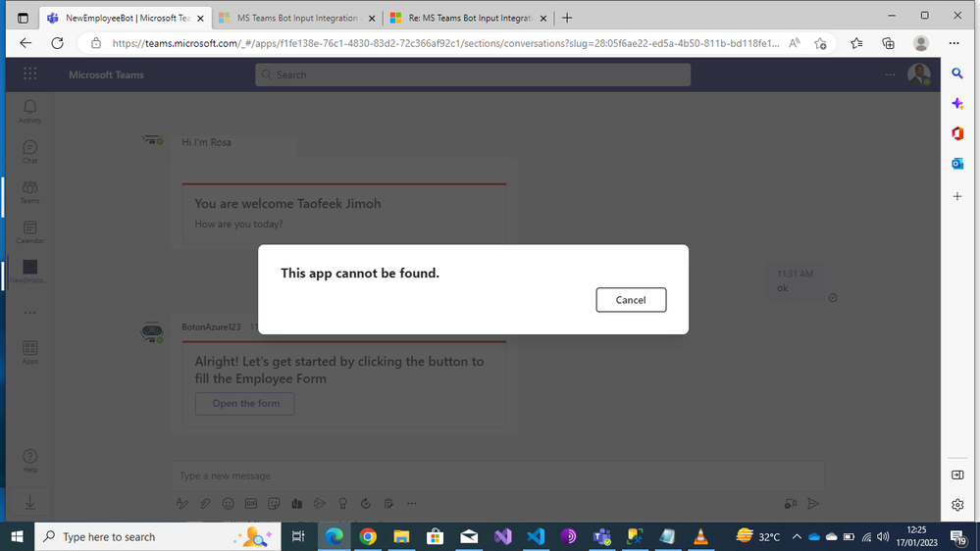Image resolution: width=980 pixels, height=551 pixels.
Task: Click the browser address bar URL
Action: 445,43
